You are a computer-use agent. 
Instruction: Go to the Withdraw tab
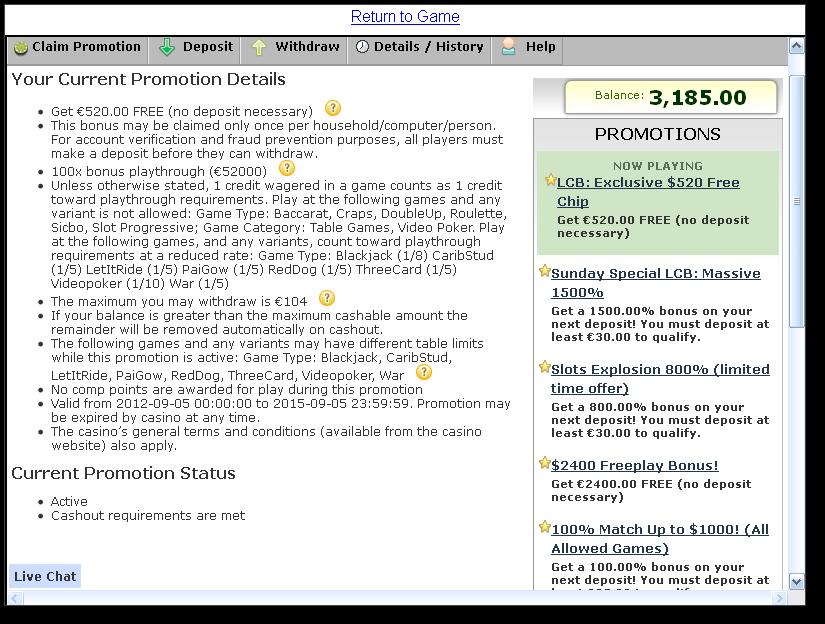pos(295,47)
